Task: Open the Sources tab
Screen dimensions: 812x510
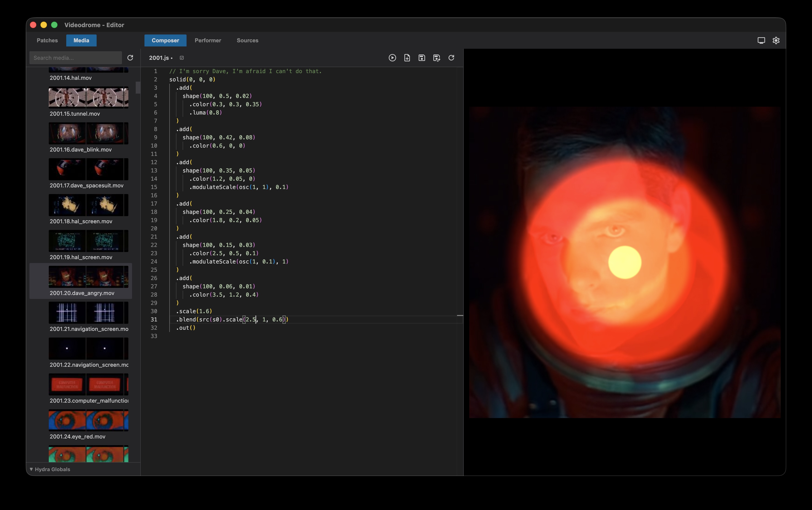Action: pos(247,40)
